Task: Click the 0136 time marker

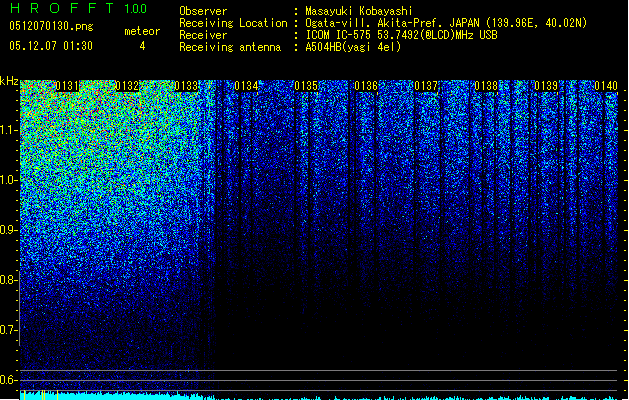Action: click(366, 86)
